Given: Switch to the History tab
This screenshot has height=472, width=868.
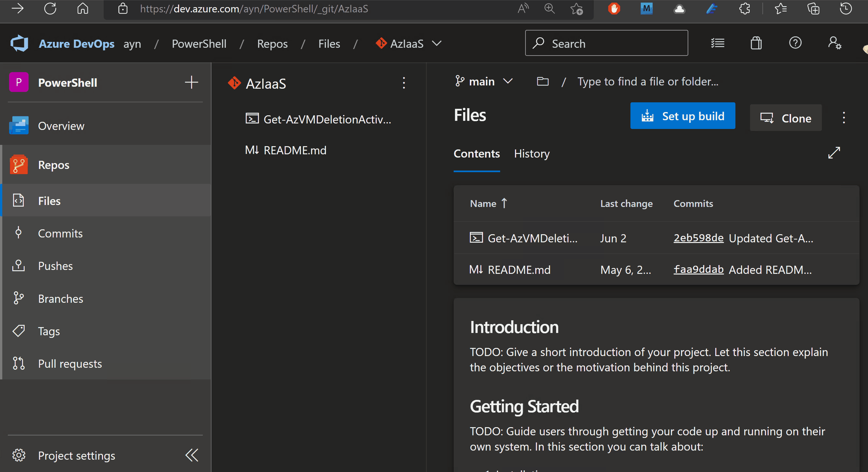Looking at the screenshot, I should (532, 154).
